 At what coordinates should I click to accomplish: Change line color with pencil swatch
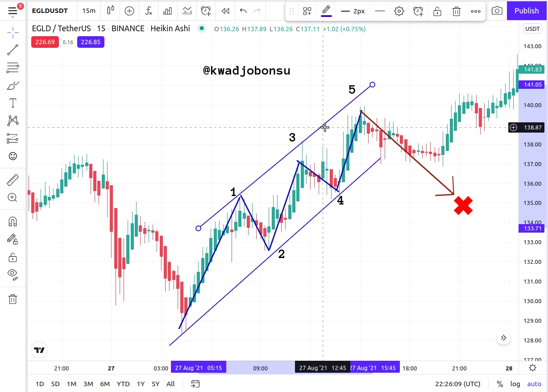click(x=326, y=11)
